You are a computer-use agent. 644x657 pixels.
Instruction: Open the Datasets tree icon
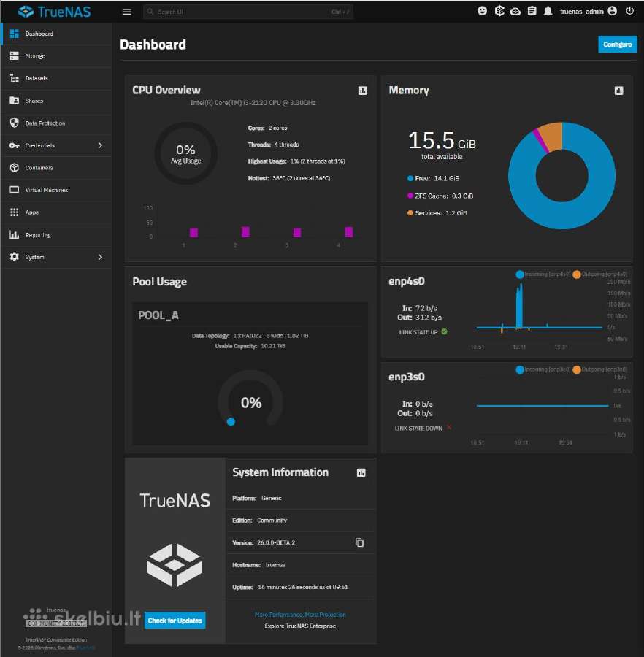click(x=15, y=78)
